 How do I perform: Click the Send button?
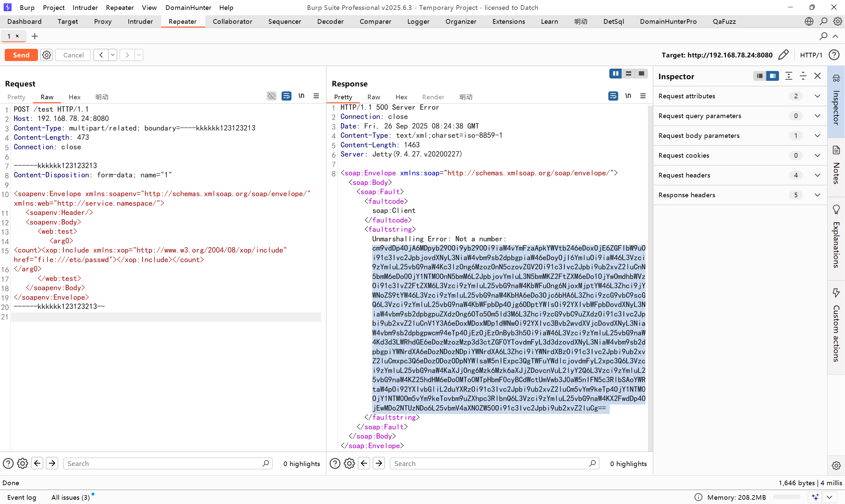click(21, 55)
